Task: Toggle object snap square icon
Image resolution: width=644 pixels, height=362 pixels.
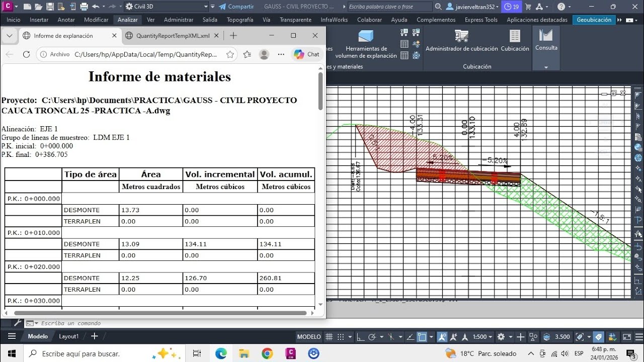Action: (x=422, y=337)
